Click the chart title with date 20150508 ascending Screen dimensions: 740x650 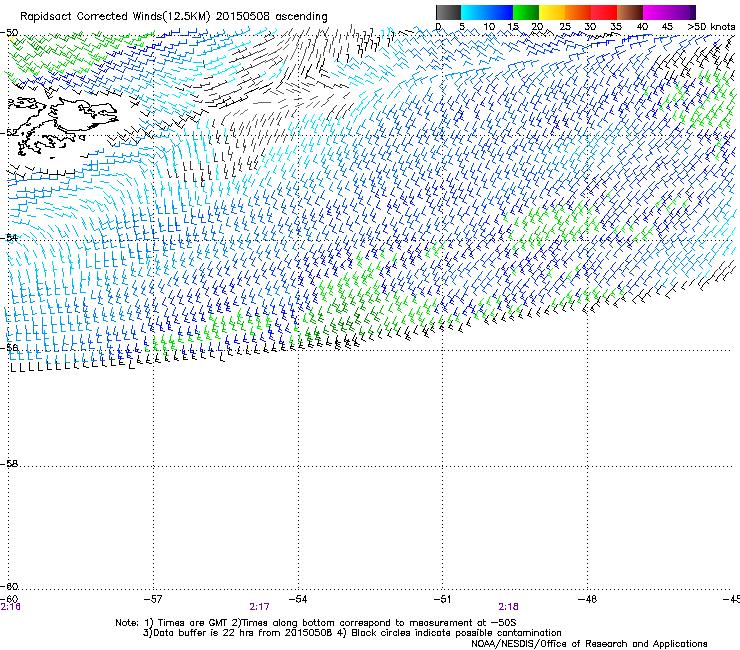(x=174, y=16)
